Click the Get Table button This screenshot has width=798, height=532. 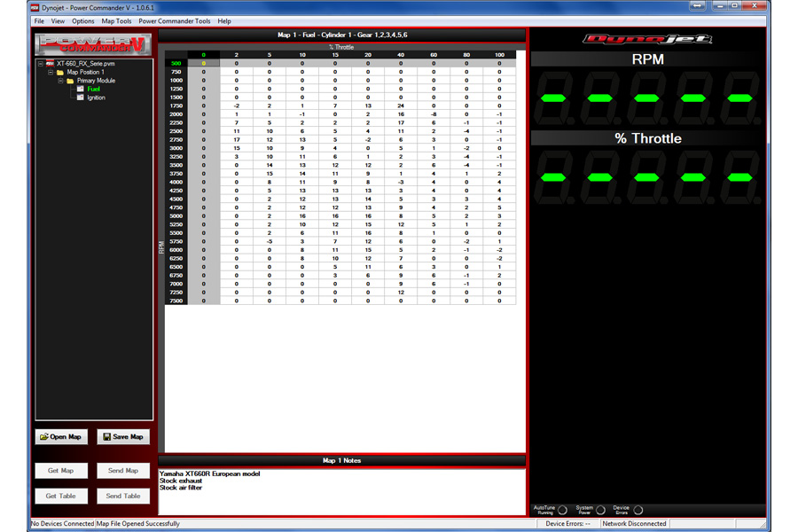[x=61, y=496]
